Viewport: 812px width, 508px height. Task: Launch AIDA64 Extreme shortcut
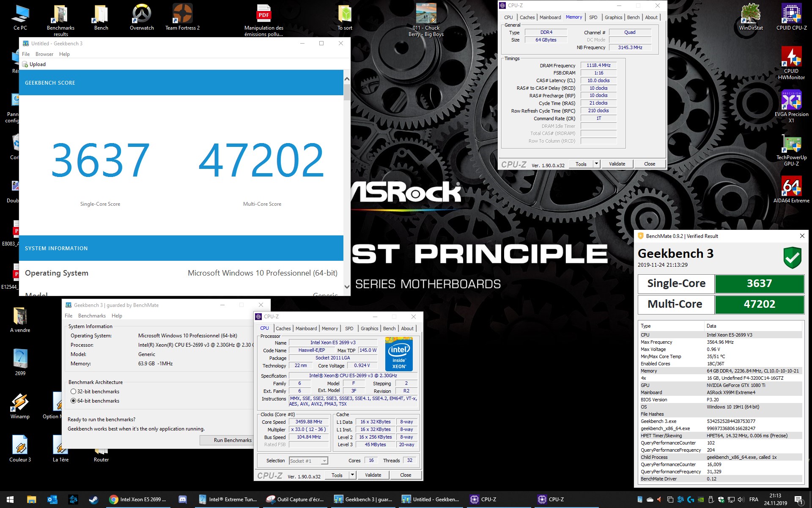791,190
